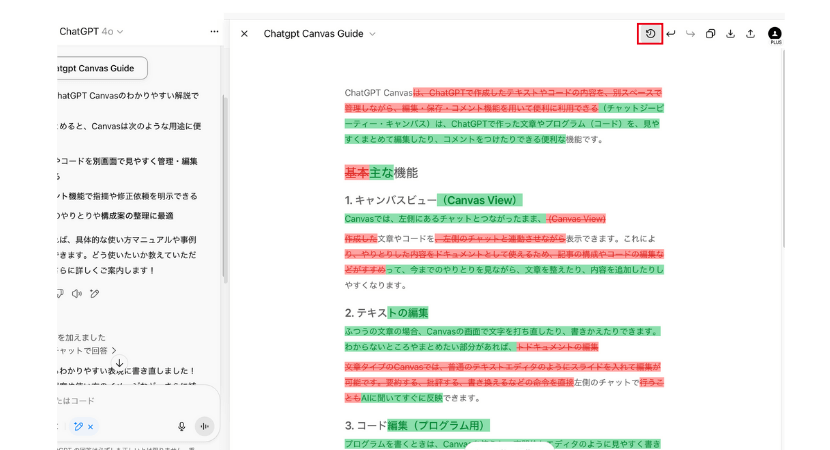Viewport: 830px width, 450px height.
Task: Start voice mode with the waveform button
Action: [204, 426]
